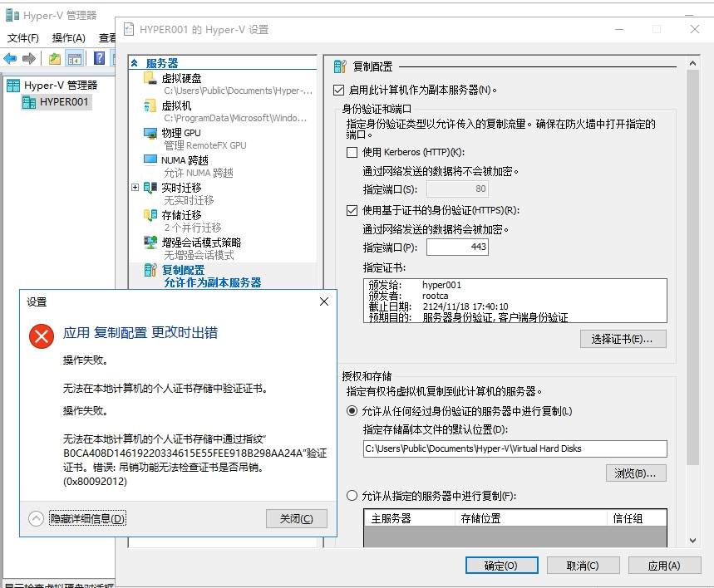This screenshot has height=588, width=714.
Task: Click the 服务器 section header label
Action: click(162, 63)
